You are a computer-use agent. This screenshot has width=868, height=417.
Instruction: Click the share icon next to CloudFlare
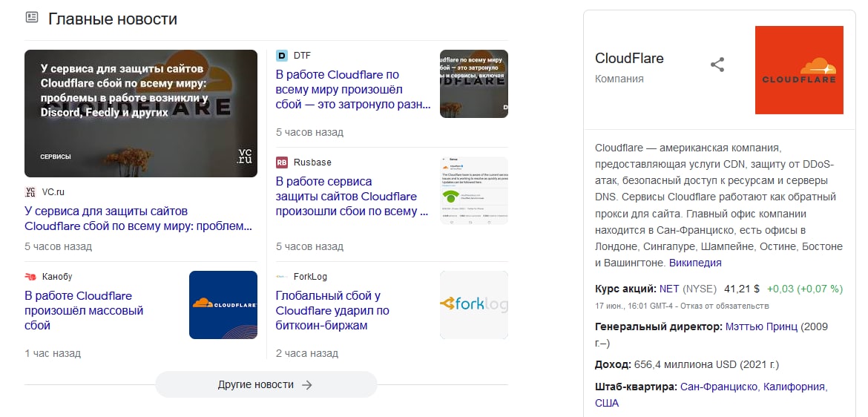pyautogui.click(x=717, y=65)
